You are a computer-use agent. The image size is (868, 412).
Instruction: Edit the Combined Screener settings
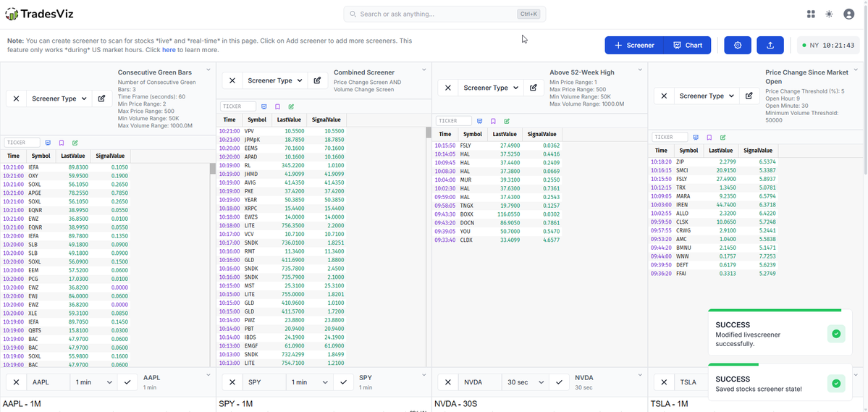318,80
